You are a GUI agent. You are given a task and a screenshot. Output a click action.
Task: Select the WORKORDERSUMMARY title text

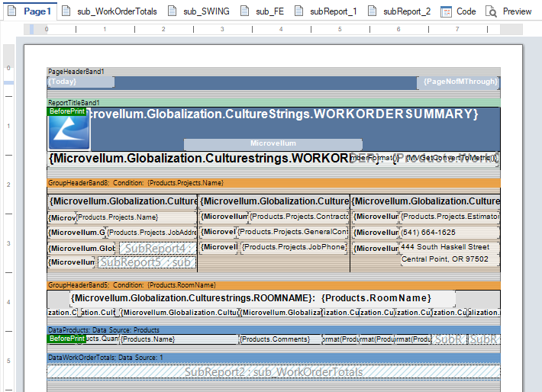(283, 114)
